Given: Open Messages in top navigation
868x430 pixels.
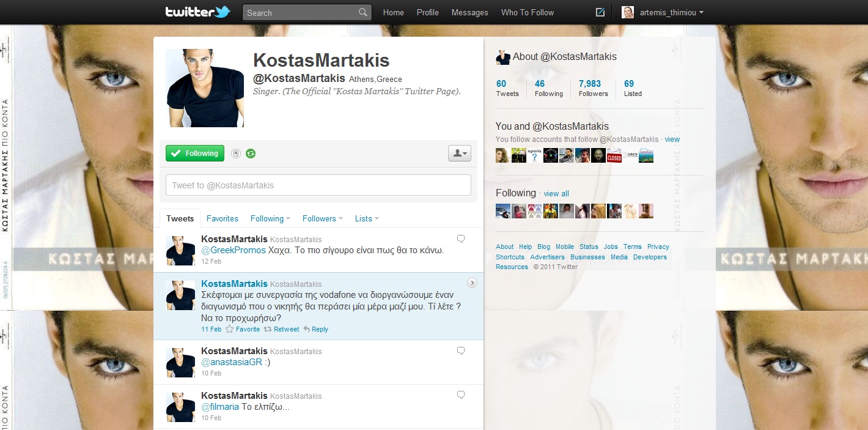Looking at the screenshot, I should [469, 12].
